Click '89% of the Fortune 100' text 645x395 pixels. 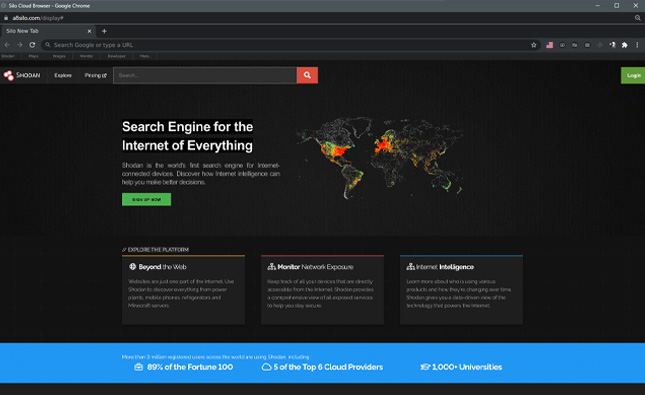point(190,367)
